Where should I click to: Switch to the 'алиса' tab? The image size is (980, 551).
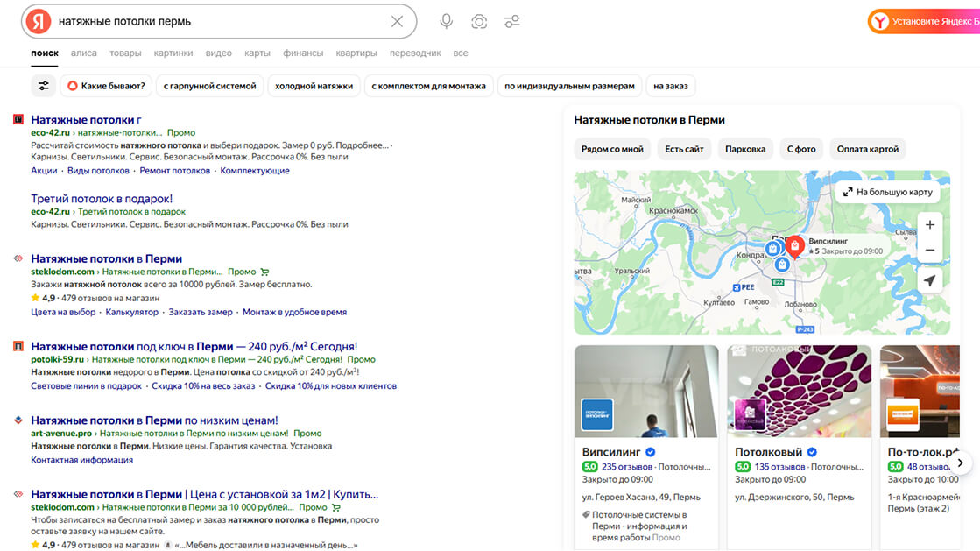[x=84, y=53]
